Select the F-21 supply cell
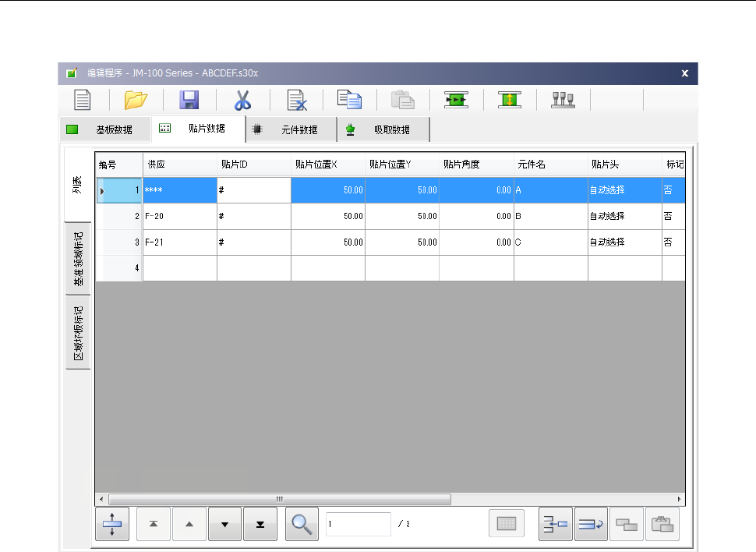The width and height of the screenshot is (756, 552). coord(180,242)
